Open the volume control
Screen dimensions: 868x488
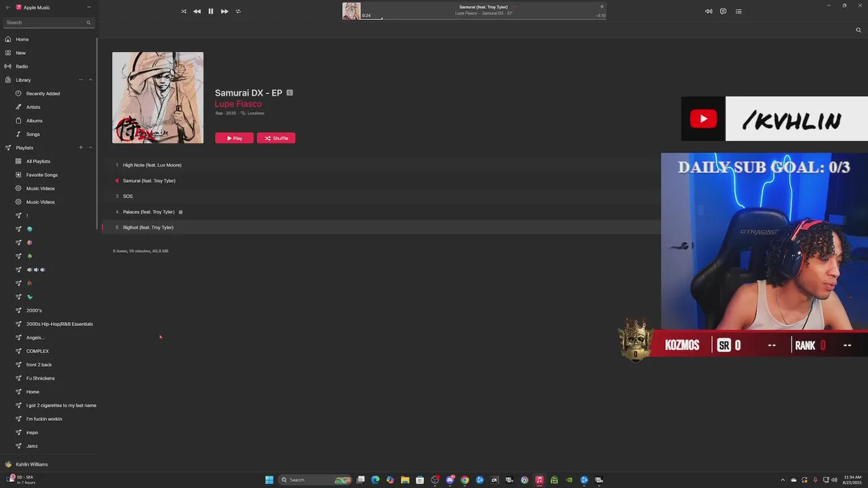click(x=709, y=12)
